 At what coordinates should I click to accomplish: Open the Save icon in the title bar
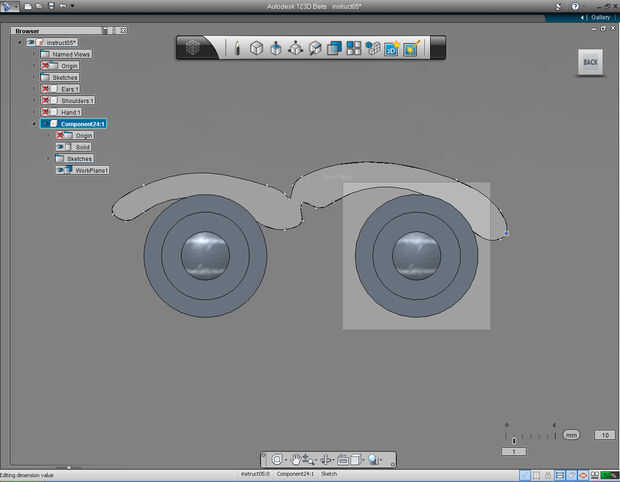coord(50,6)
